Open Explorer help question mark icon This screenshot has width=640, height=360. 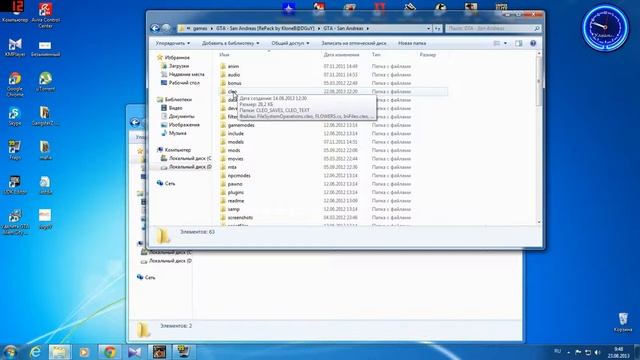[533, 43]
